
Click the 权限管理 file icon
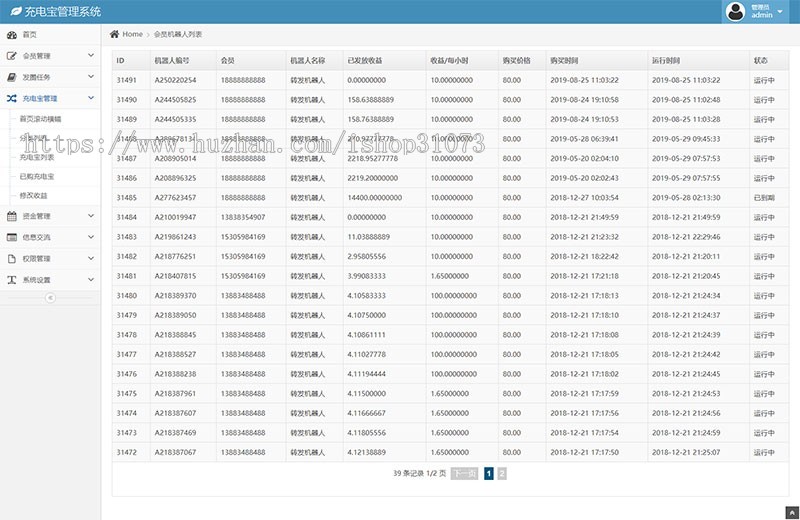click(12, 259)
